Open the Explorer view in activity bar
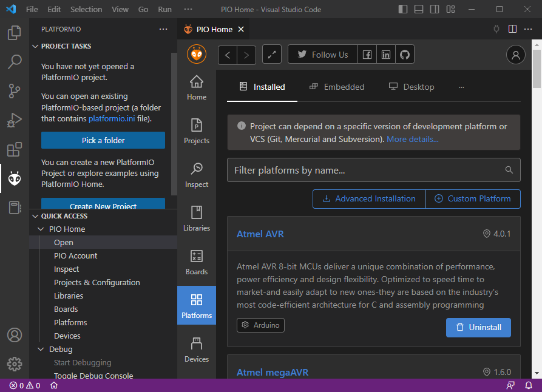 point(14,33)
